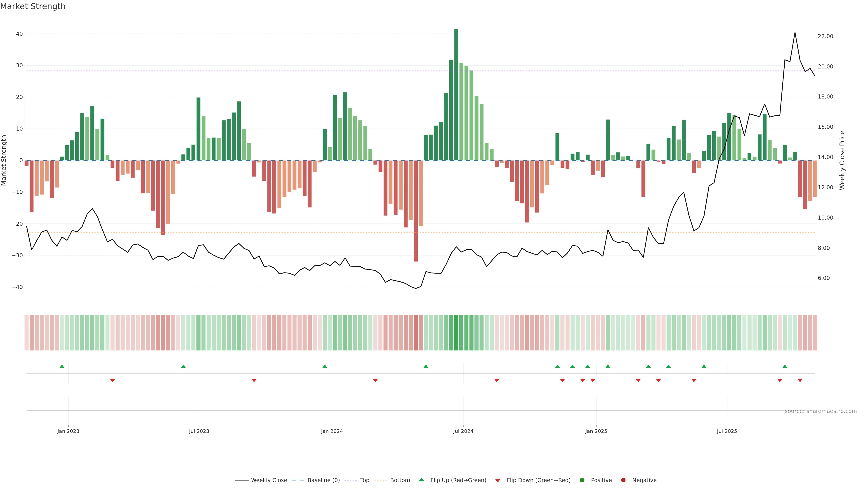Click the Jan 2025 x-axis label
Image resolution: width=868 pixels, height=488 pixels.
click(596, 431)
